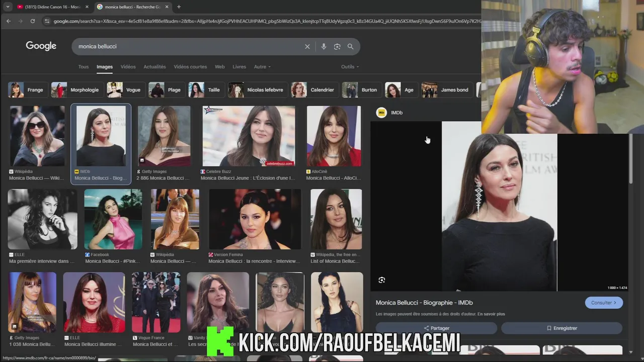Open the AlloCiné result thumbnail
The width and height of the screenshot is (644, 362).
(x=334, y=136)
